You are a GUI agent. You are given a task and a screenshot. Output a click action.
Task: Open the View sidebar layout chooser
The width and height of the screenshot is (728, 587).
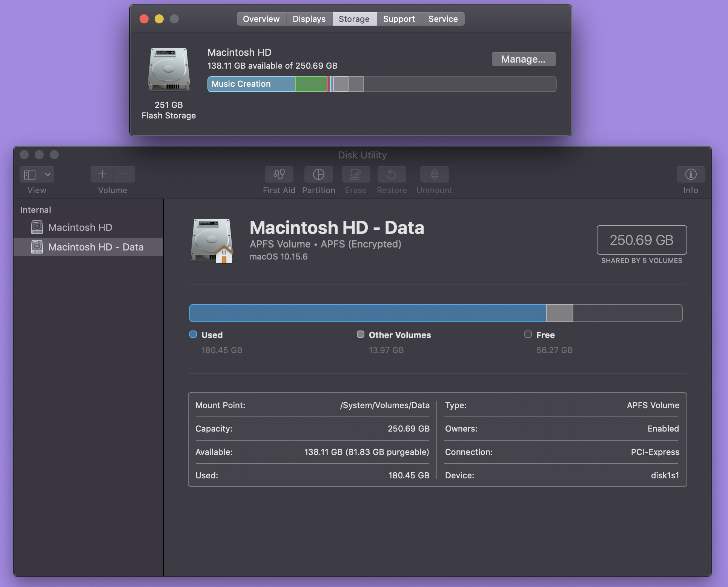(x=30, y=174)
